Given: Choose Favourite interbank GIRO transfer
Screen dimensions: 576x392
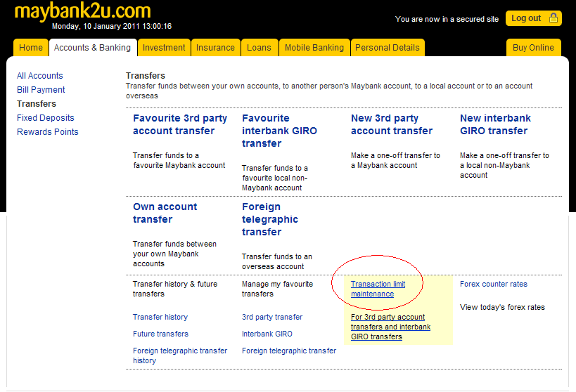Looking at the screenshot, I should pos(279,131).
